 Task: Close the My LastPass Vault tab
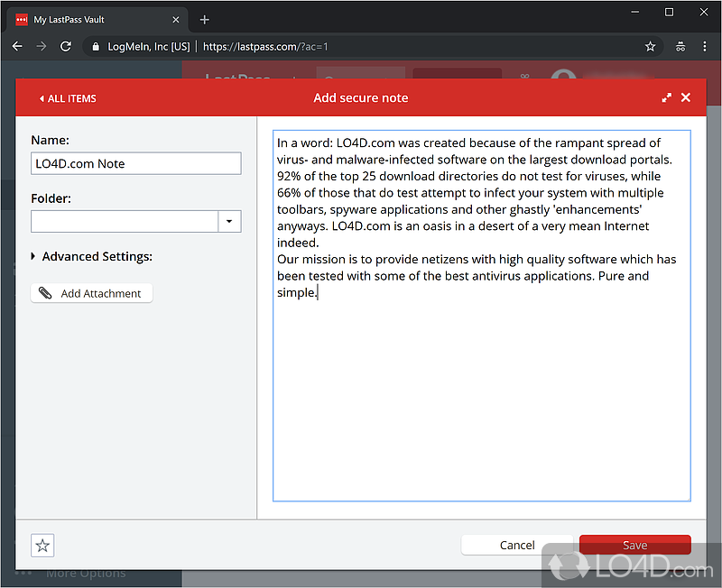point(178,19)
